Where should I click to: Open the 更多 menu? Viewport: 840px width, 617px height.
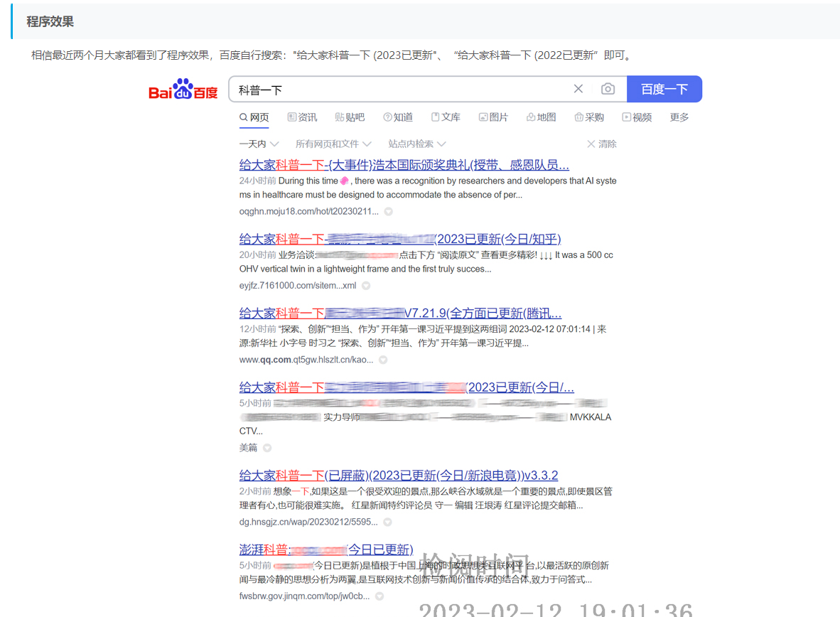(679, 117)
